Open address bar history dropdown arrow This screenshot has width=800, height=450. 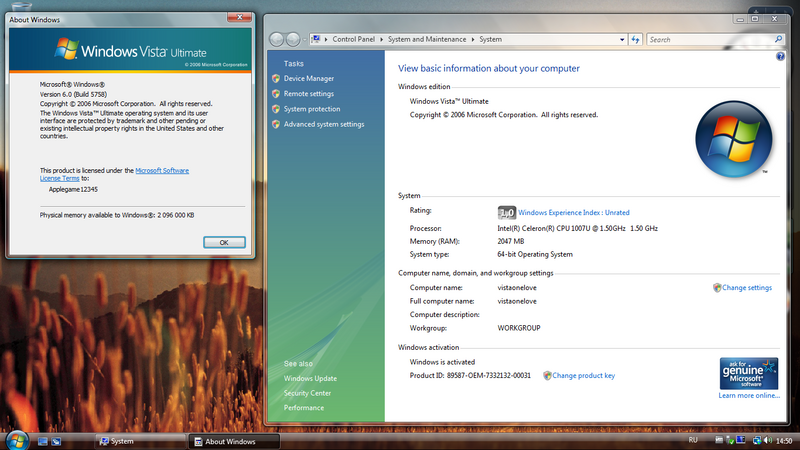coord(622,39)
